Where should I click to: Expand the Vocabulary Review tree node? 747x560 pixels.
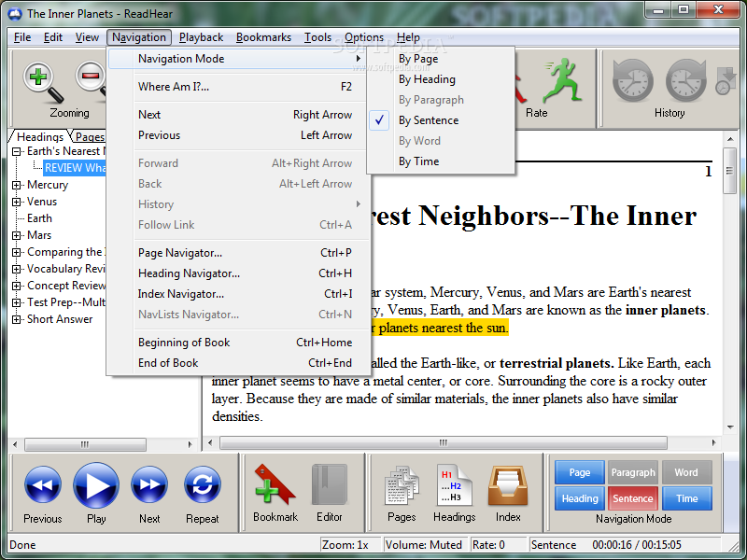tap(17, 269)
